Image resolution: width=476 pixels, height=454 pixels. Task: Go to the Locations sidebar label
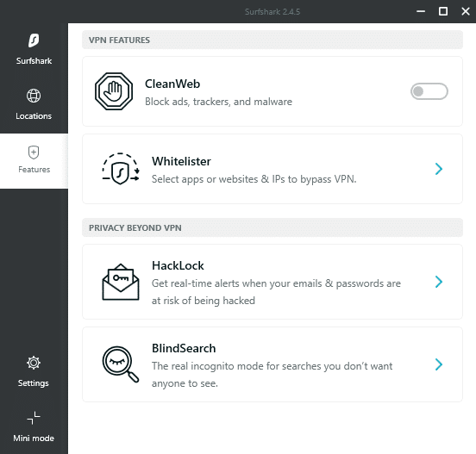pyautogui.click(x=34, y=116)
